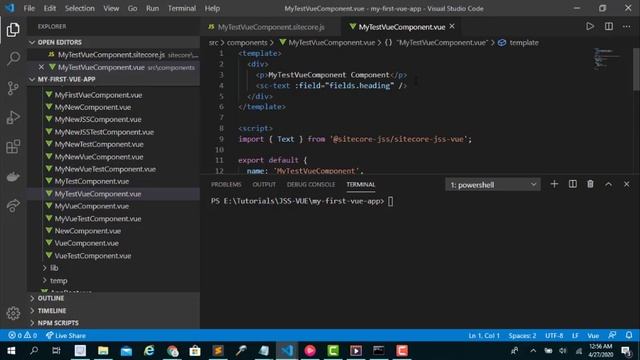Screen dimensions: 640x360
Task: Open the Selection menu
Action: 80,8
